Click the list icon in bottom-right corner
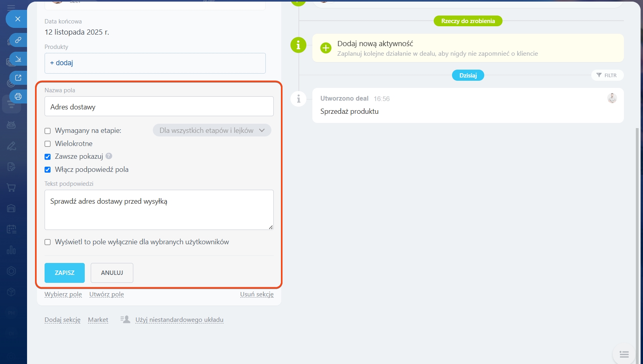The width and height of the screenshot is (643, 364). 624,354
